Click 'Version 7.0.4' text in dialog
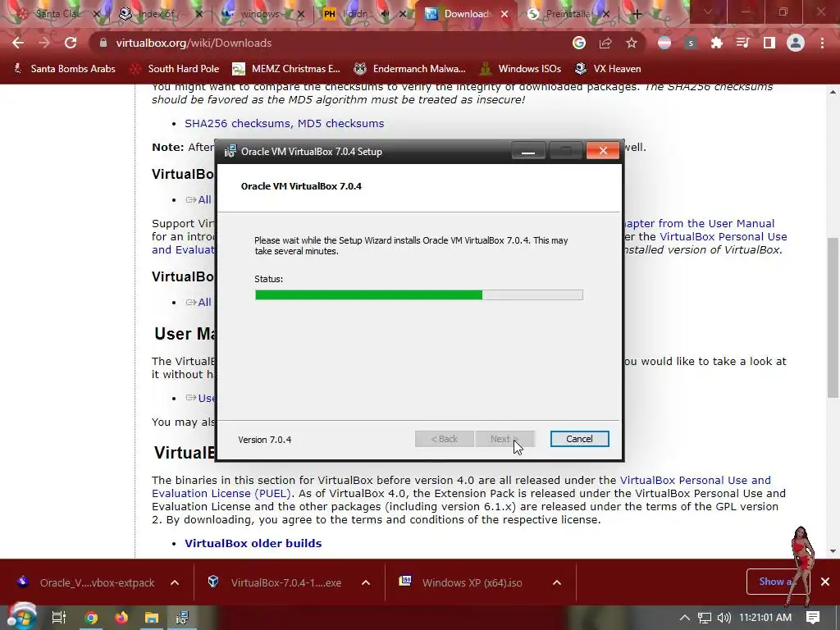The image size is (840, 630). click(x=265, y=440)
